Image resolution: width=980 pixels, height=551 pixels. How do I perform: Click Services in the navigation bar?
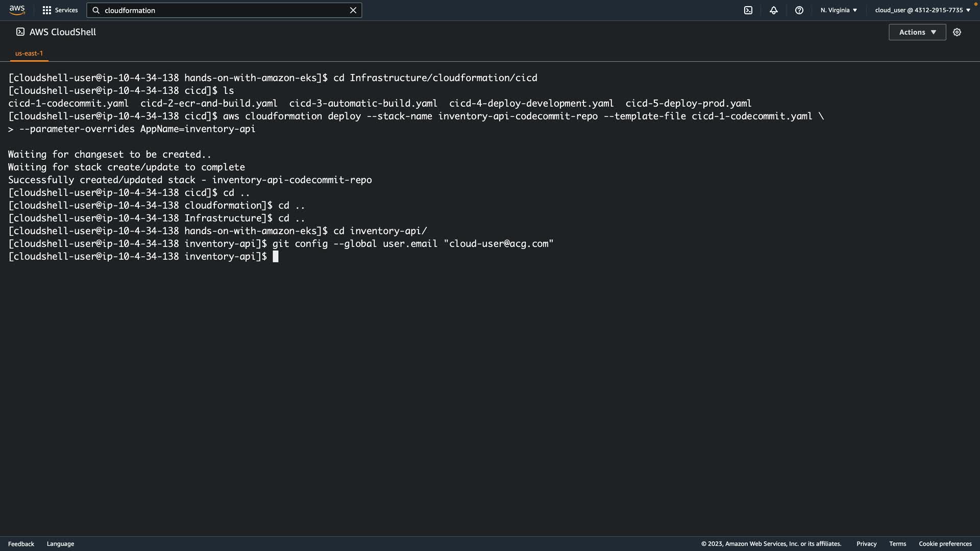[66, 10]
